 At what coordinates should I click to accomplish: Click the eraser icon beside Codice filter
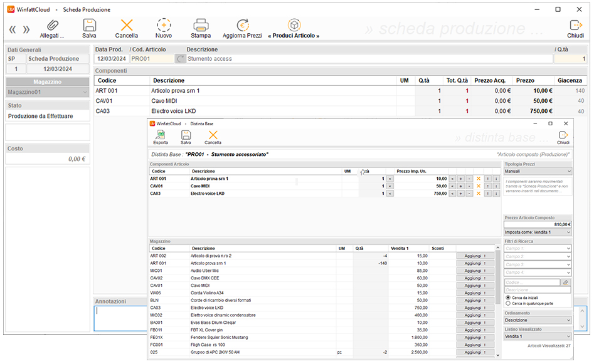pyautogui.click(x=566, y=283)
